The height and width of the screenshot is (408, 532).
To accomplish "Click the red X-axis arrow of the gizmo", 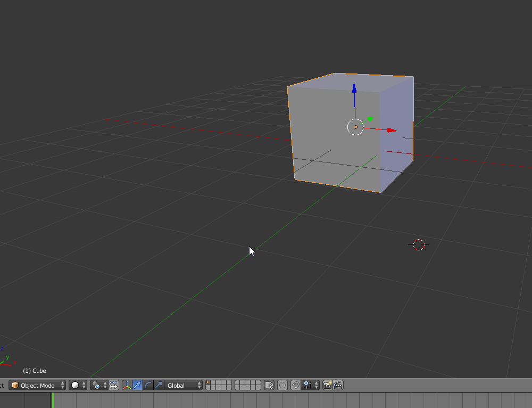I will point(392,130).
